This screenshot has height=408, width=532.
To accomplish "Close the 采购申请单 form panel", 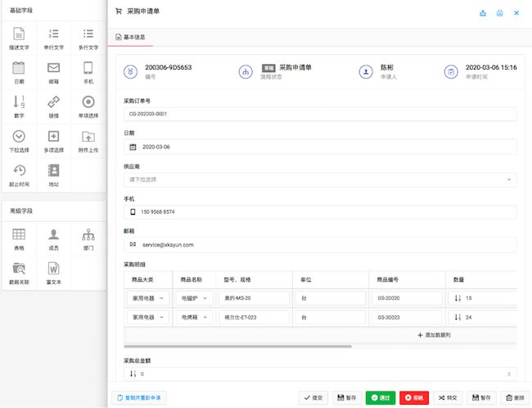I will [x=516, y=13].
